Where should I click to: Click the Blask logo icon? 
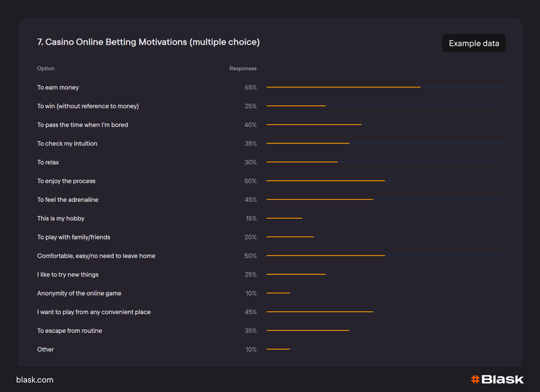(475, 380)
